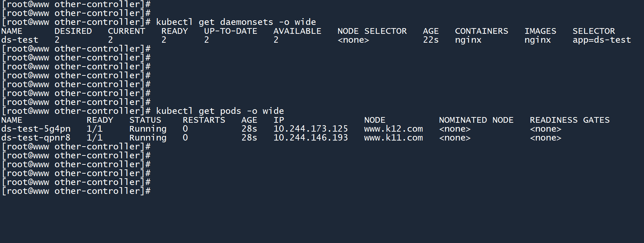The width and height of the screenshot is (644, 243).
Task: Click the 'kubectl get pods -o wide' command
Action: click(x=220, y=111)
